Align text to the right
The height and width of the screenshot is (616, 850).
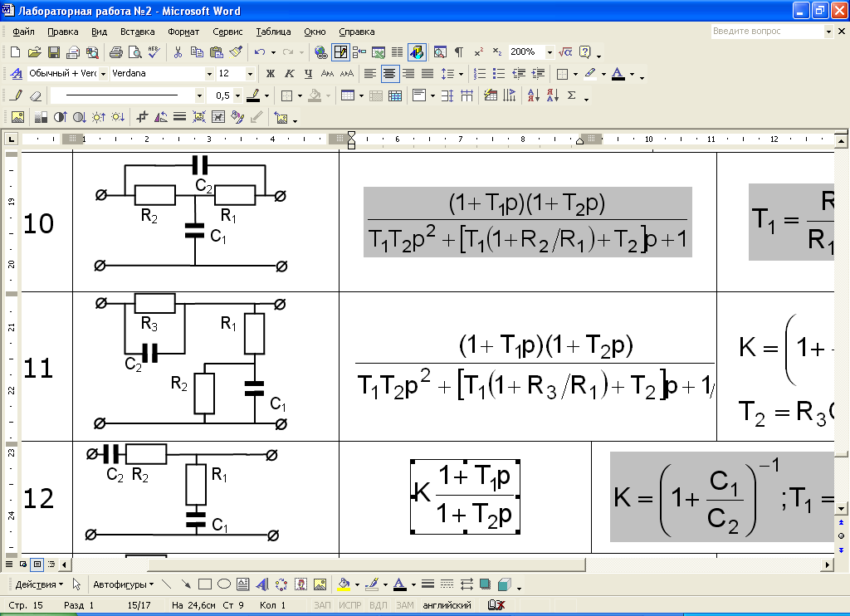tap(408, 74)
